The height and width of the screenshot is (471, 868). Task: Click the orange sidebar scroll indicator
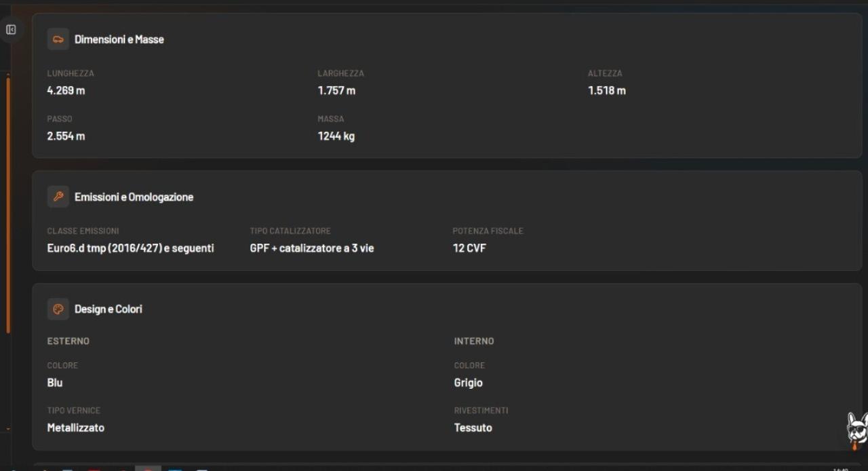click(x=8, y=205)
